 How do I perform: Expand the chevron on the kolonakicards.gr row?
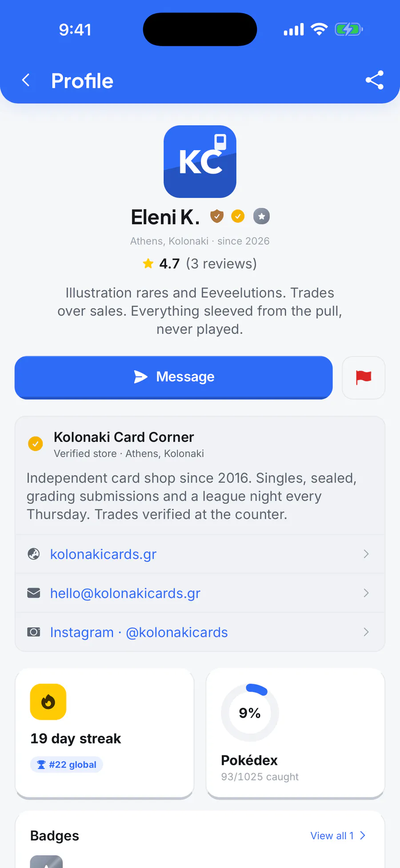(x=366, y=554)
